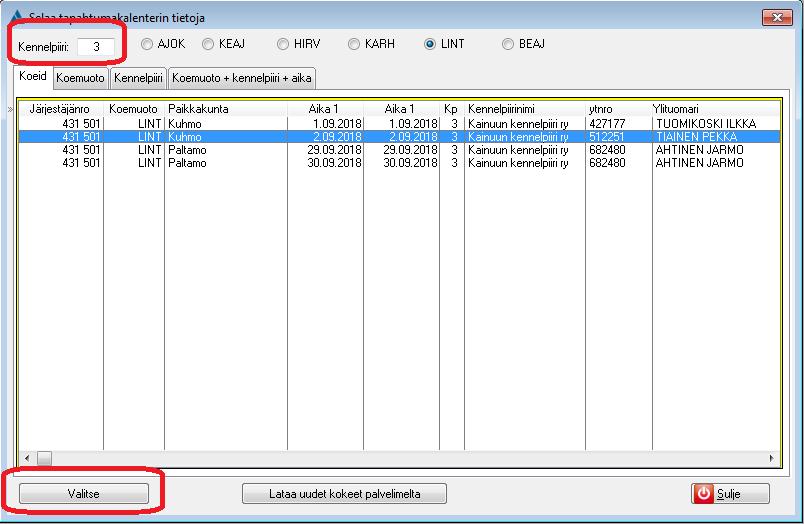Click the ytnro column header

pos(618,109)
